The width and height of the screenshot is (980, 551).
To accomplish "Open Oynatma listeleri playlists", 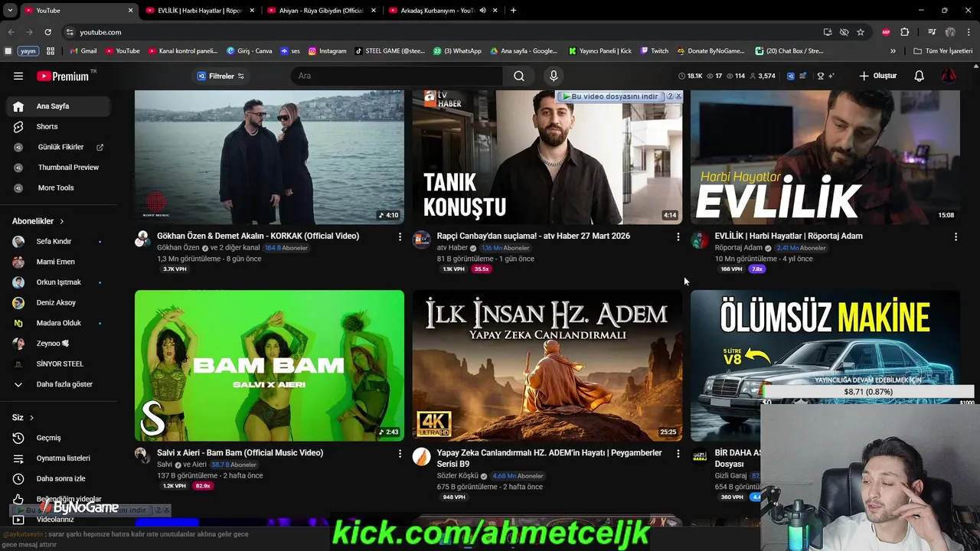I will point(60,458).
